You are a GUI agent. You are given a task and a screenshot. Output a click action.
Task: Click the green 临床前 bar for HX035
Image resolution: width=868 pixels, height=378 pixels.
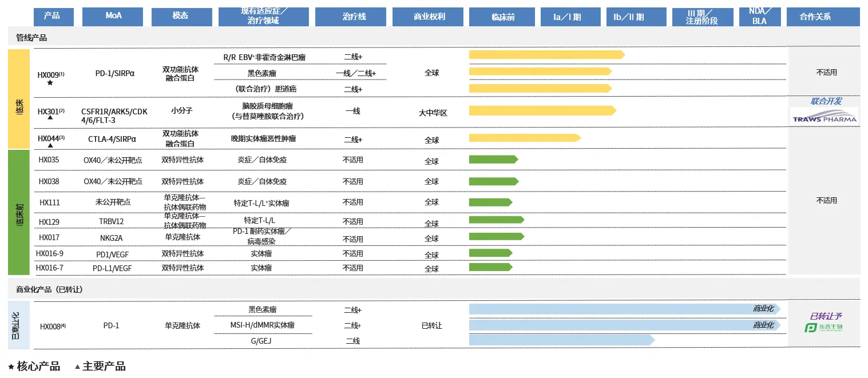point(492,159)
